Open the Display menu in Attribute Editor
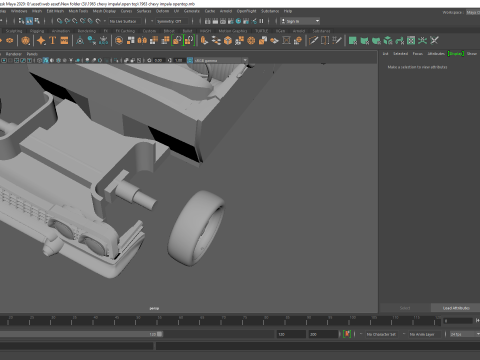 (456, 53)
